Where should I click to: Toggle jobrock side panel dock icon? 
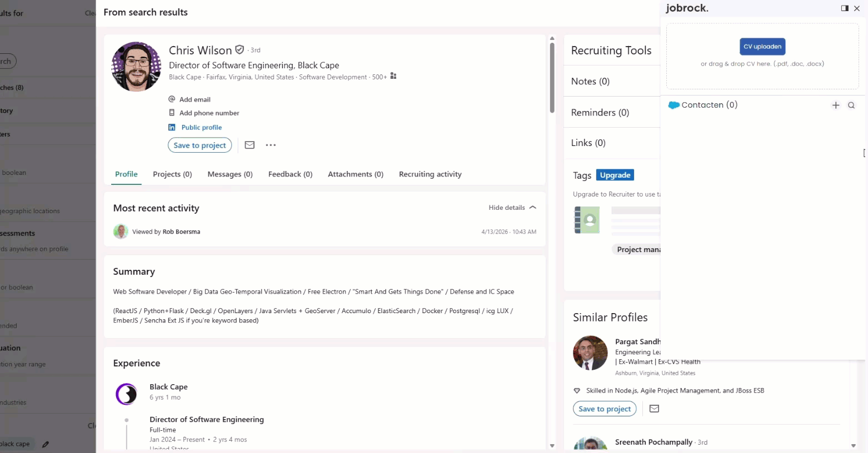coord(845,8)
